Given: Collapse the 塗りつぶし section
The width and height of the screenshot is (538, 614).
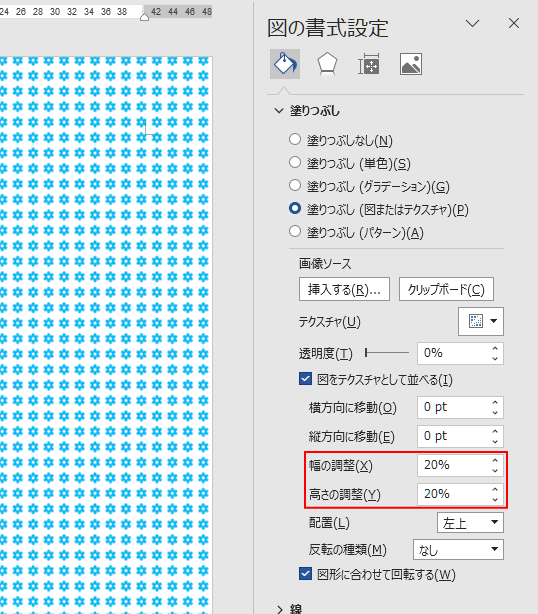Looking at the screenshot, I should (279, 111).
